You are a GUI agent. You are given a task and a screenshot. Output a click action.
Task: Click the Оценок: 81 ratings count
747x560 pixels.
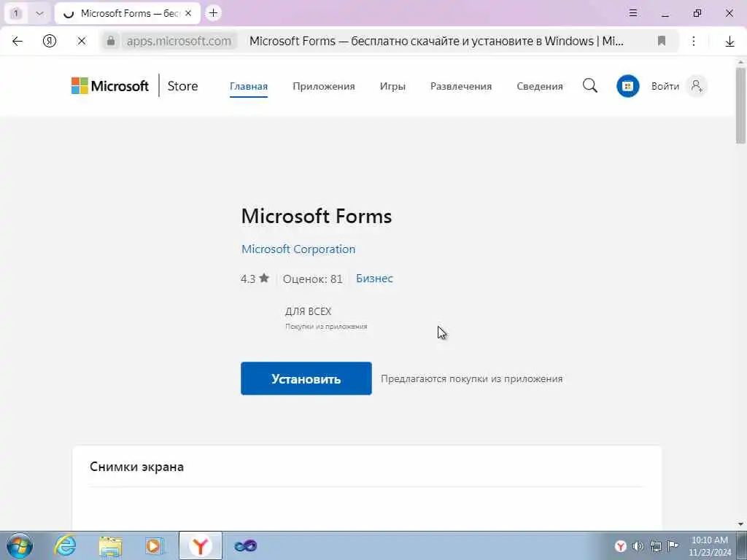(312, 279)
